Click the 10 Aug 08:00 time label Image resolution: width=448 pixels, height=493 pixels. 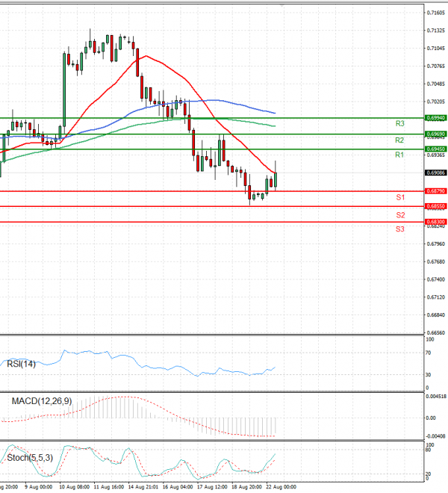click(74, 487)
